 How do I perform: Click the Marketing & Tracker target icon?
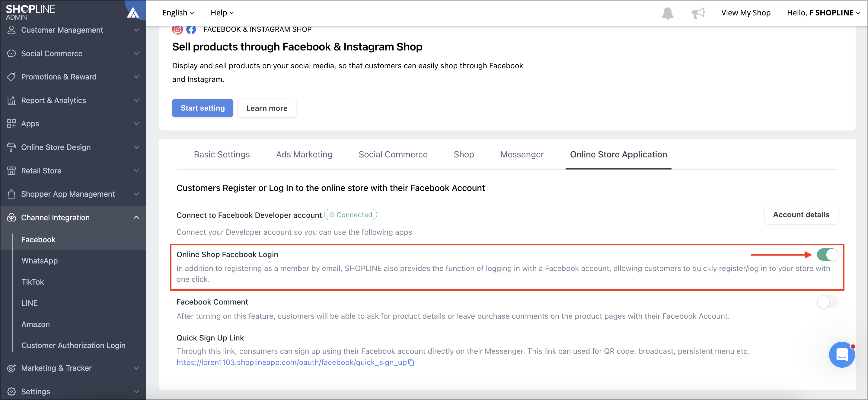coord(11,368)
